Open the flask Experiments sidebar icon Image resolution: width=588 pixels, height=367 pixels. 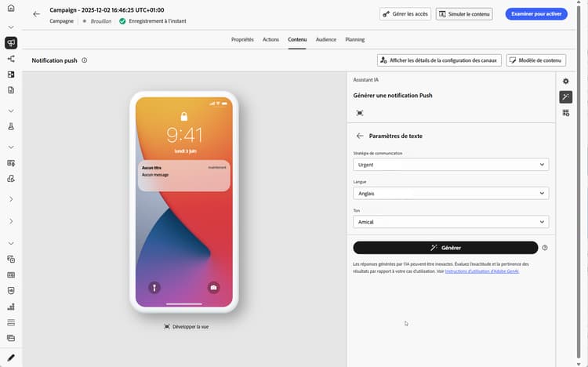point(11,126)
